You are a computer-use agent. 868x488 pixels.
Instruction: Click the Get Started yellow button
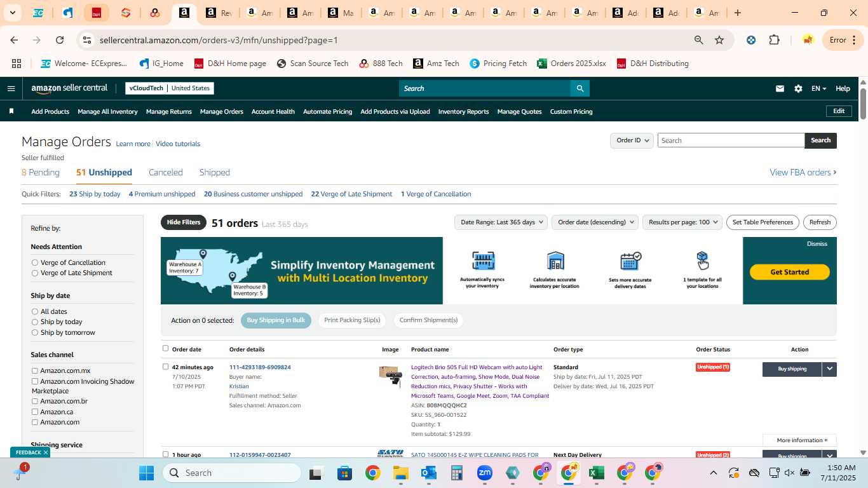[790, 272]
